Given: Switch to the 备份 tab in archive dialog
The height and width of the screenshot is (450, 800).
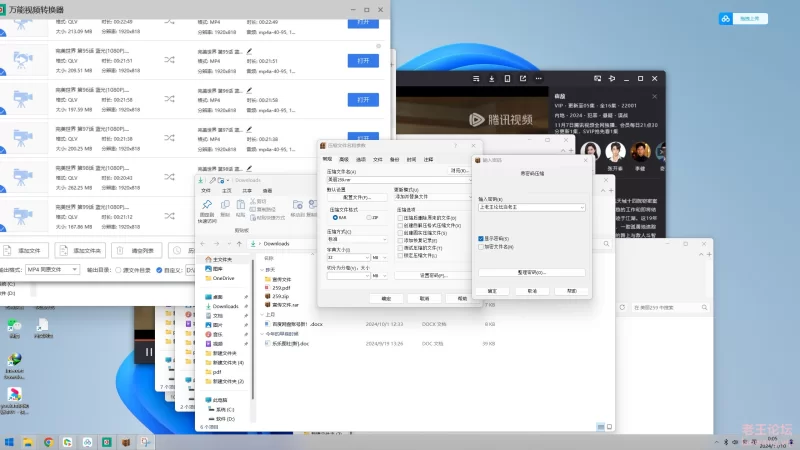Looking at the screenshot, I should [394, 160].
